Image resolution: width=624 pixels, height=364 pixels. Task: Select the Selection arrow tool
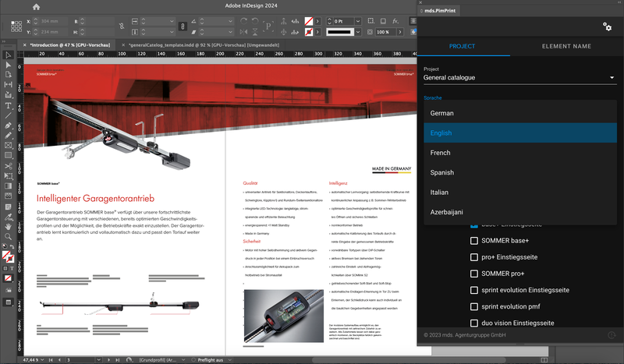point(8,55)
